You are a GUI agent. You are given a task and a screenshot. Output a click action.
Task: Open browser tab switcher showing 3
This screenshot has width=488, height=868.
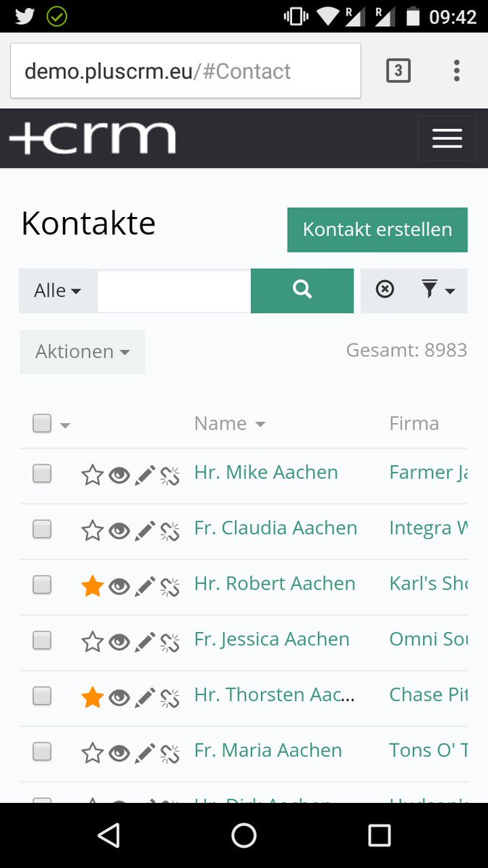point(398,70)
